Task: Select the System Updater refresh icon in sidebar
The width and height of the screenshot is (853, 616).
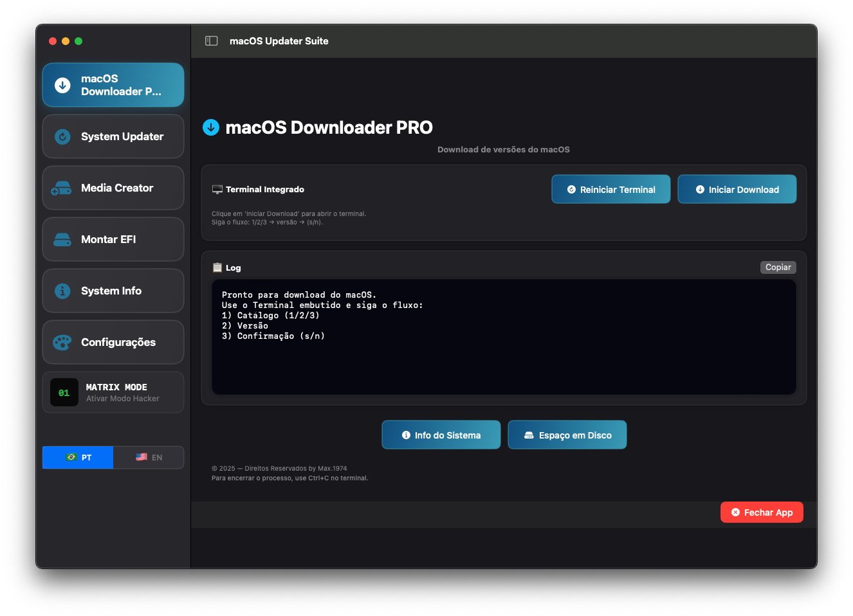Action: tap(61, 136)
